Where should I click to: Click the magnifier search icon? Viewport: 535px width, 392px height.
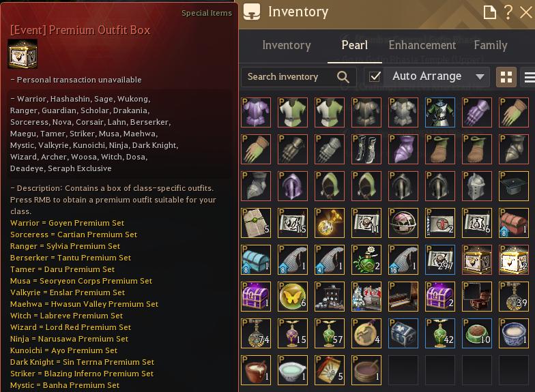click(x=343, y=77)
